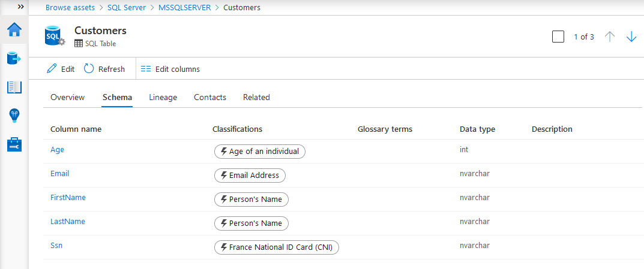Open the Related tab
The height and width of the screenshot is (269, 644).
[x=256, y=97]
